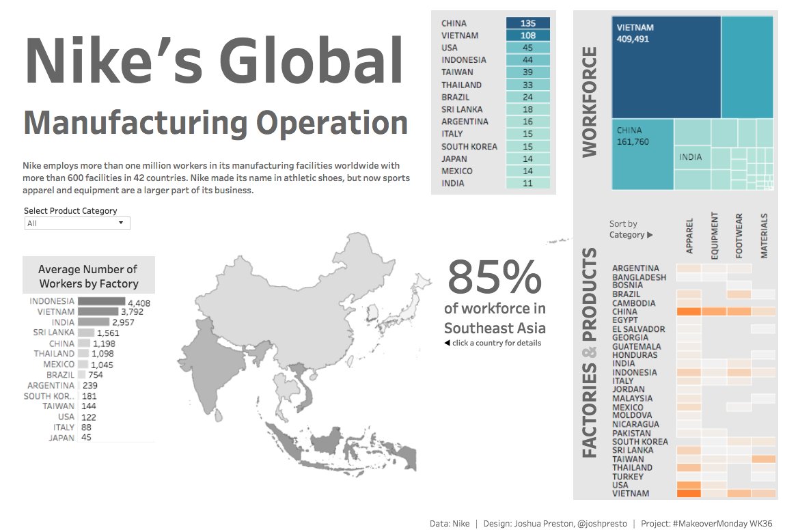Screen dimensions: 798x532
Task: Click the PAKISTAN row label in heatmap
Action: point(631,434)
